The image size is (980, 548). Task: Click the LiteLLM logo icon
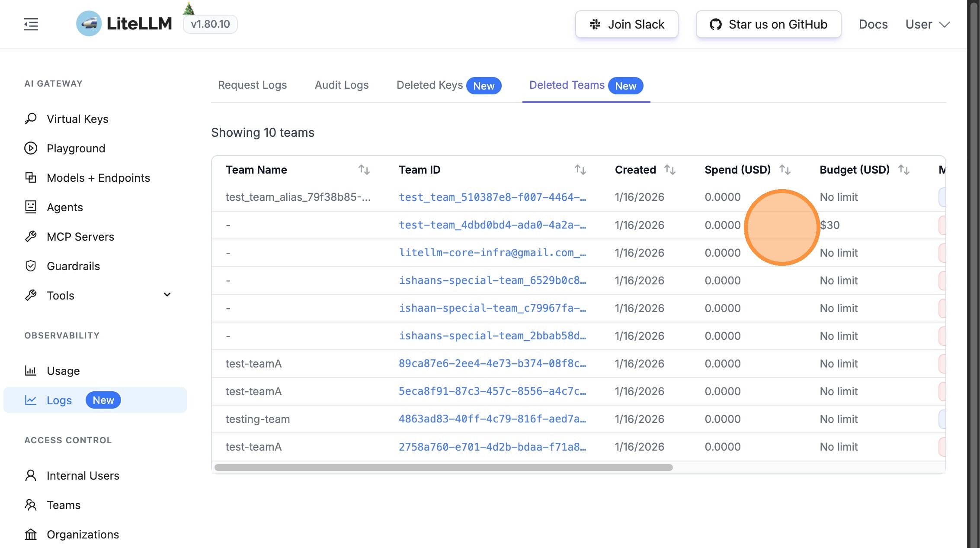click(x=89, y=24)
